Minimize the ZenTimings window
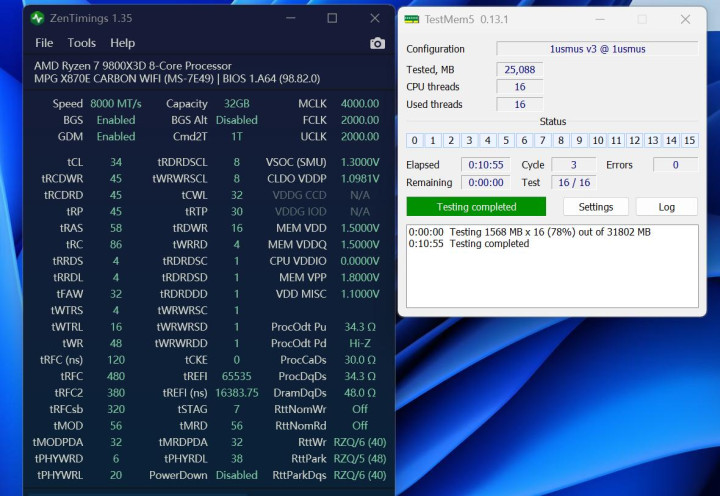Screen dimensions: 720x496 (x=288, y=18)
